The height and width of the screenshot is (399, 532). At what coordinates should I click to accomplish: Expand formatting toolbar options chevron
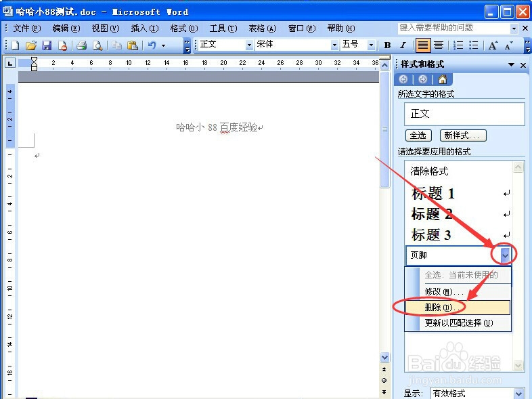click(527, 45)
